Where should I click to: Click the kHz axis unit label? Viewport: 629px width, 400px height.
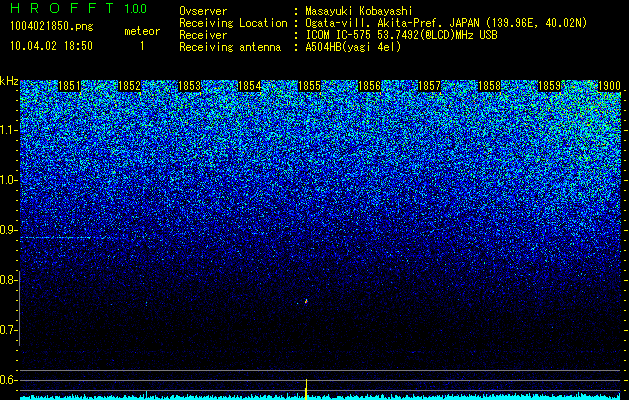9,81
